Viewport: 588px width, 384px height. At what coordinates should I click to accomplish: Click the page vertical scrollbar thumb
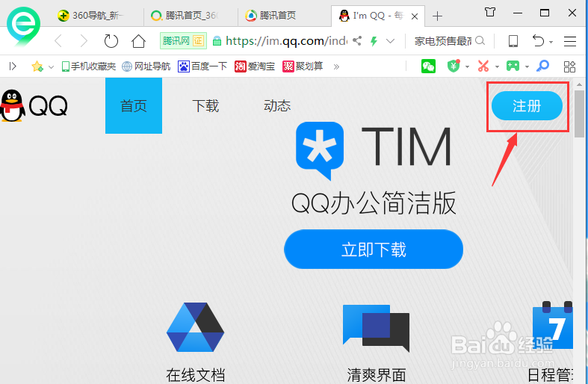click(580, 114)
